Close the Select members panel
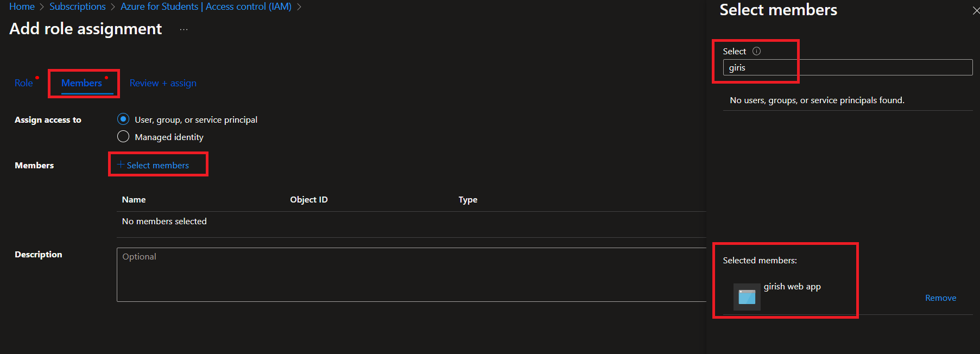The height and width of the screenshot is (354, 980). (x=976, y=11)
